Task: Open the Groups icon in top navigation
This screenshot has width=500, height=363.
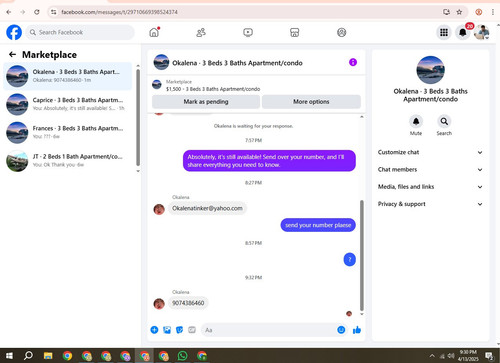Action: pyautogui.click(x=342, y=32)
